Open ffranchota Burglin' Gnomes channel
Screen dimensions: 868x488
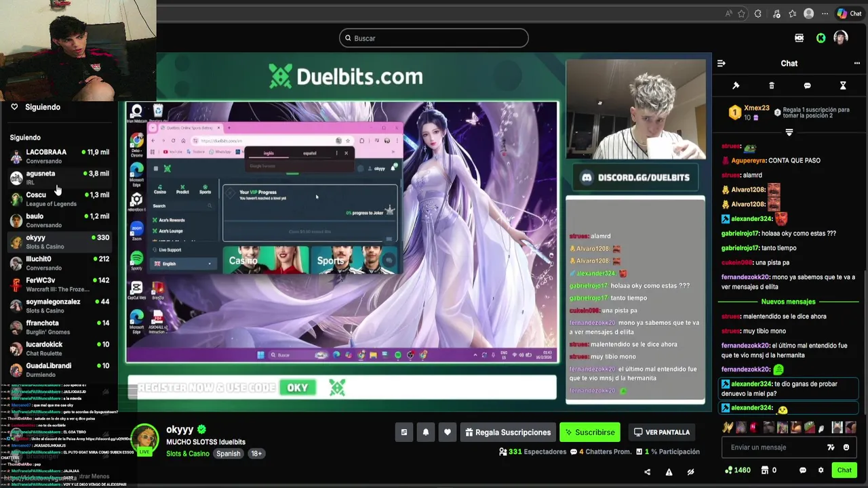pyautogui.click(x=60, y=327)
